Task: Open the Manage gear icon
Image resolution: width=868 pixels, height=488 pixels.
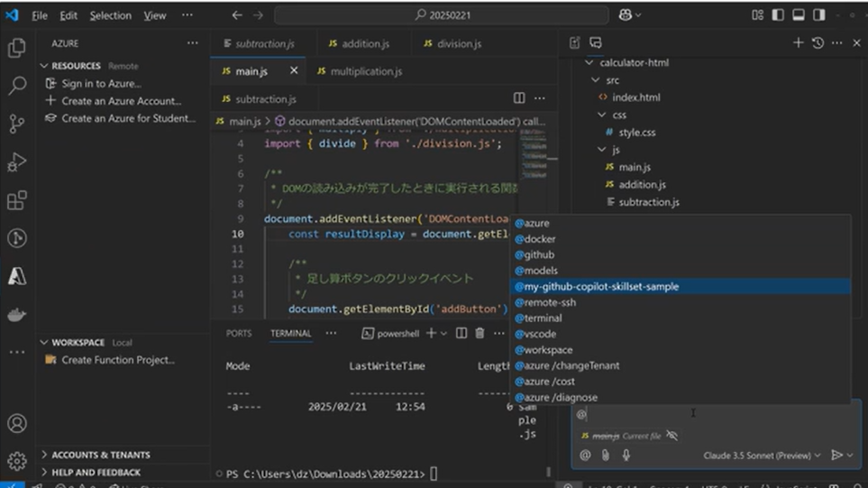Action: pyautogui.click(x=16, y=460)
